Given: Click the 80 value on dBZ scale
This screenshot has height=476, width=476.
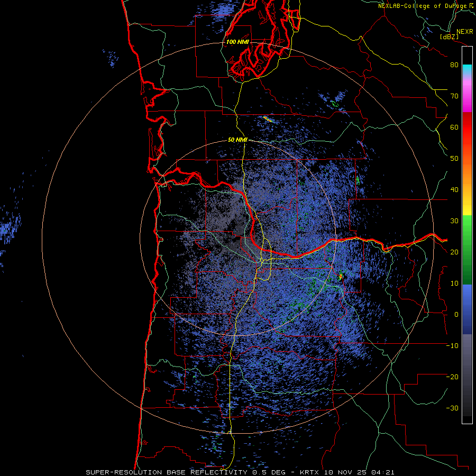Looking at the screenshot, I should pos(454,65).
